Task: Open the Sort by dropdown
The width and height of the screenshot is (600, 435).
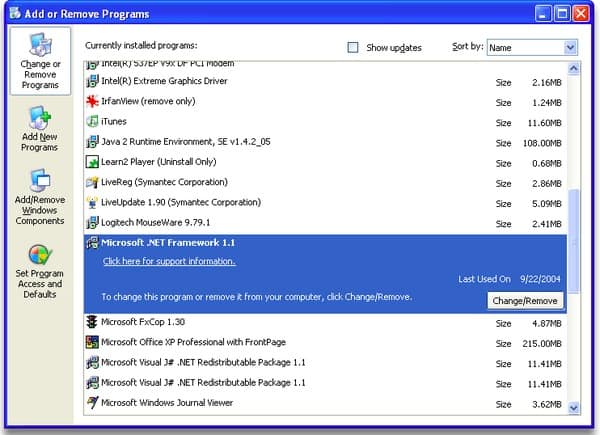Action: [570, 47]
